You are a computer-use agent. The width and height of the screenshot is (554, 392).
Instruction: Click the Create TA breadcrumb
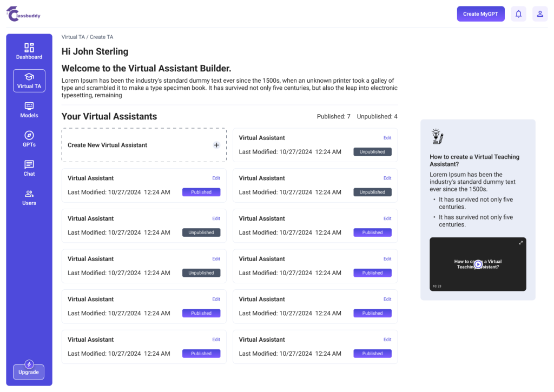pos(102,37)
